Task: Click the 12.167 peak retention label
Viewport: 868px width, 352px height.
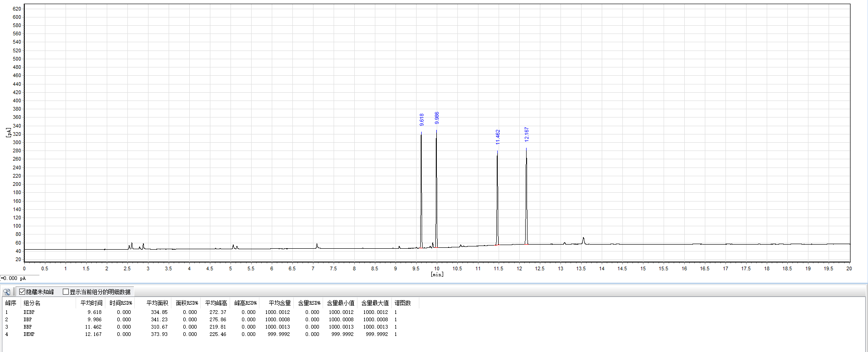Action: click(x=527, y=134)
